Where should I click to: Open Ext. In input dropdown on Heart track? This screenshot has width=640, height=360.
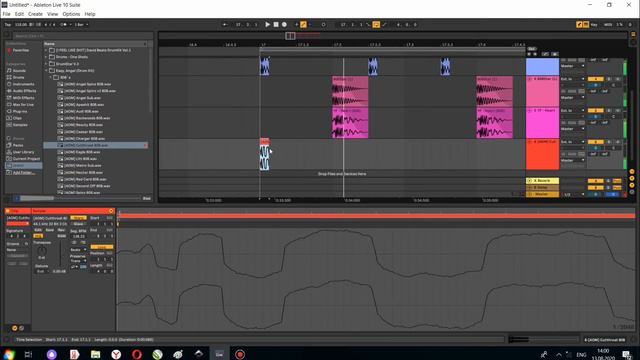(572, 110)
